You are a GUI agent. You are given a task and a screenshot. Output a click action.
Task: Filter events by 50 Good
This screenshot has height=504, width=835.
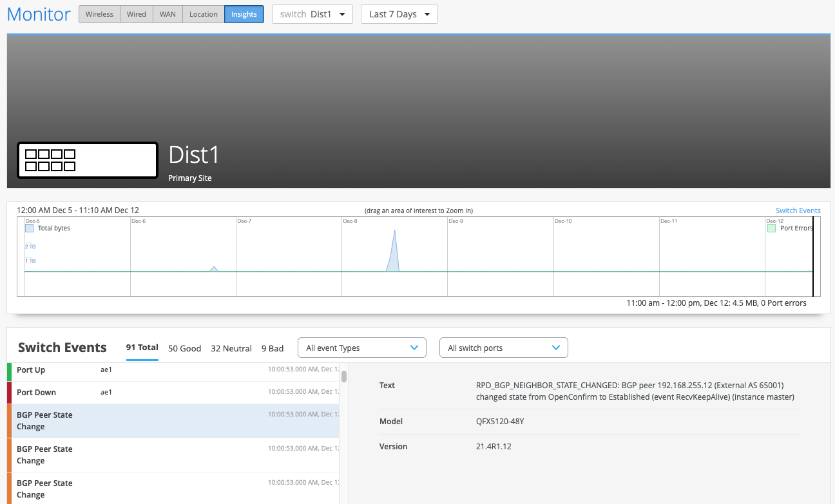click(x=184, y=348)
